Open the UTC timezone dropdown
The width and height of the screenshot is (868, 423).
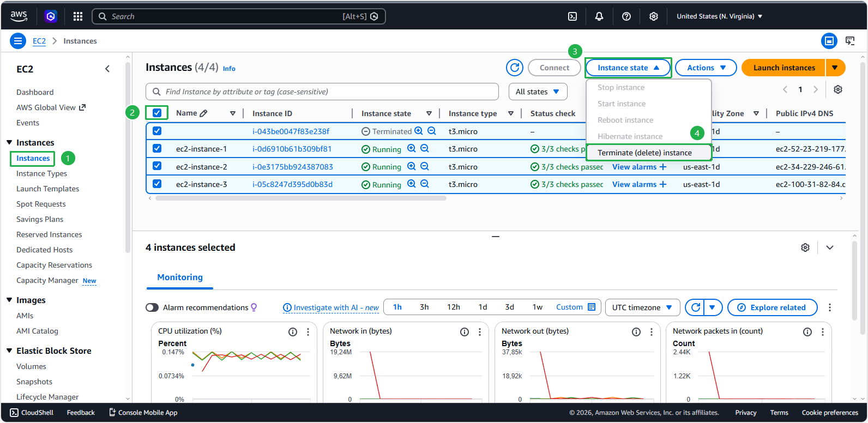(643, 307)
